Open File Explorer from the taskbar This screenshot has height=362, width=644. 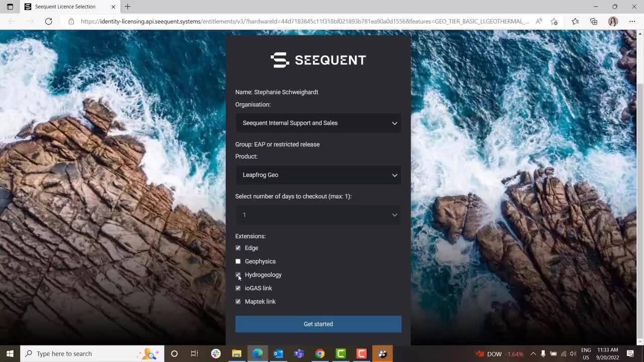tap(236, 353)
